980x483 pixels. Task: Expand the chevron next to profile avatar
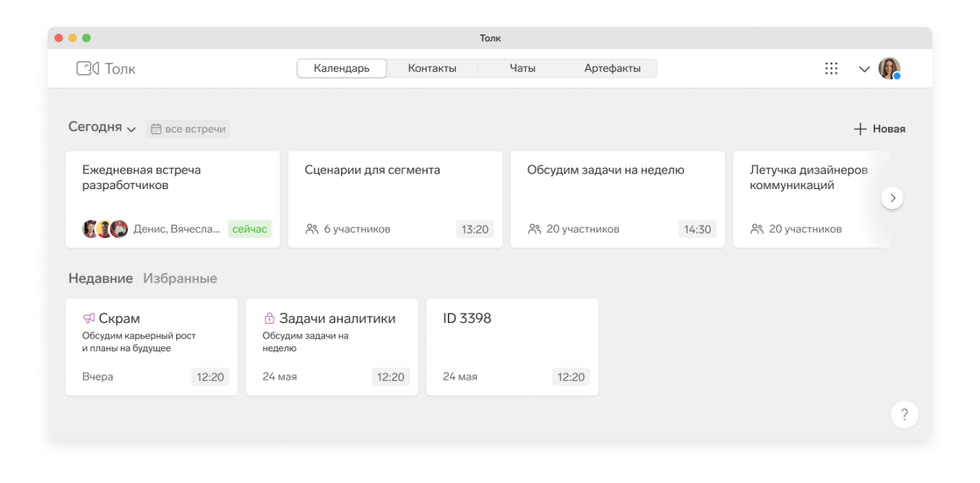pos(864,70)
